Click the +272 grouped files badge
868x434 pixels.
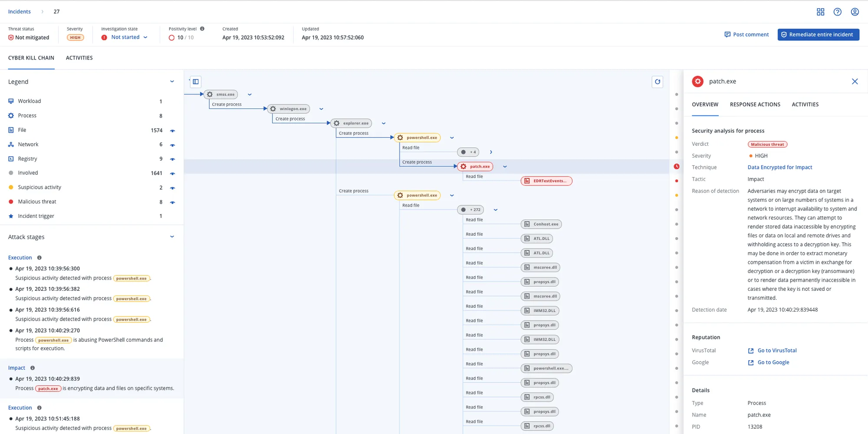click(x=470, y=210)
